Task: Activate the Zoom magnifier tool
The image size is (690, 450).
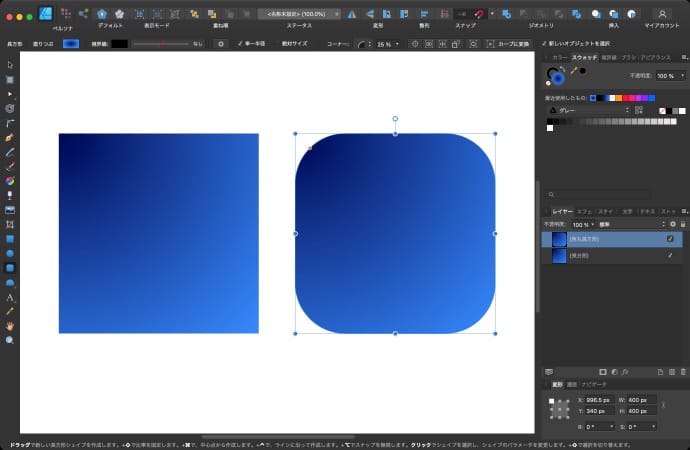Action: [10, 340]
